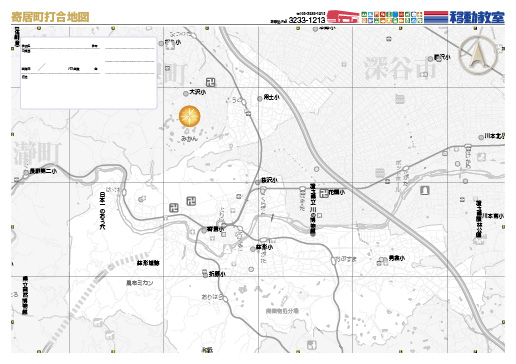This screenshot has height=364, width=516.
Task: Select the 折原小 school marker
Action: 205,275
